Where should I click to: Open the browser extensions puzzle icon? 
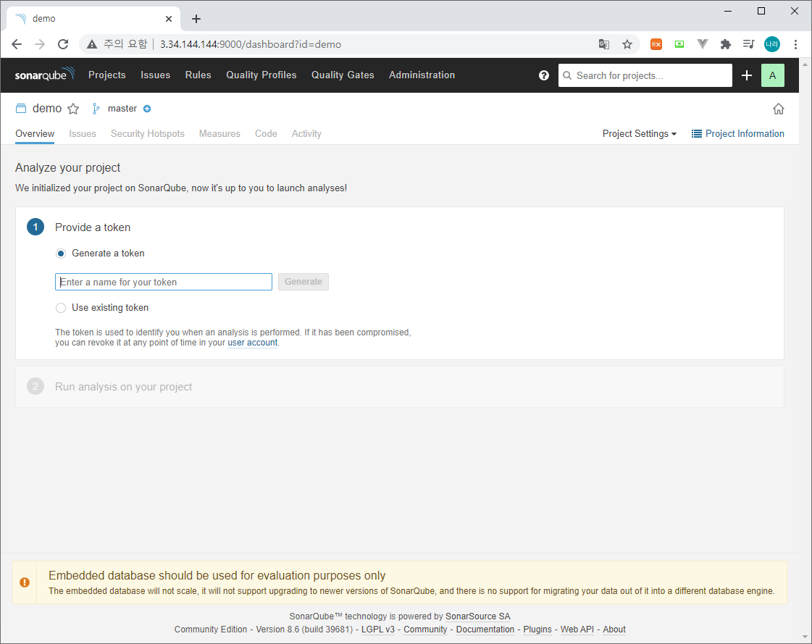pyautogui.click(x=726, y=44)
